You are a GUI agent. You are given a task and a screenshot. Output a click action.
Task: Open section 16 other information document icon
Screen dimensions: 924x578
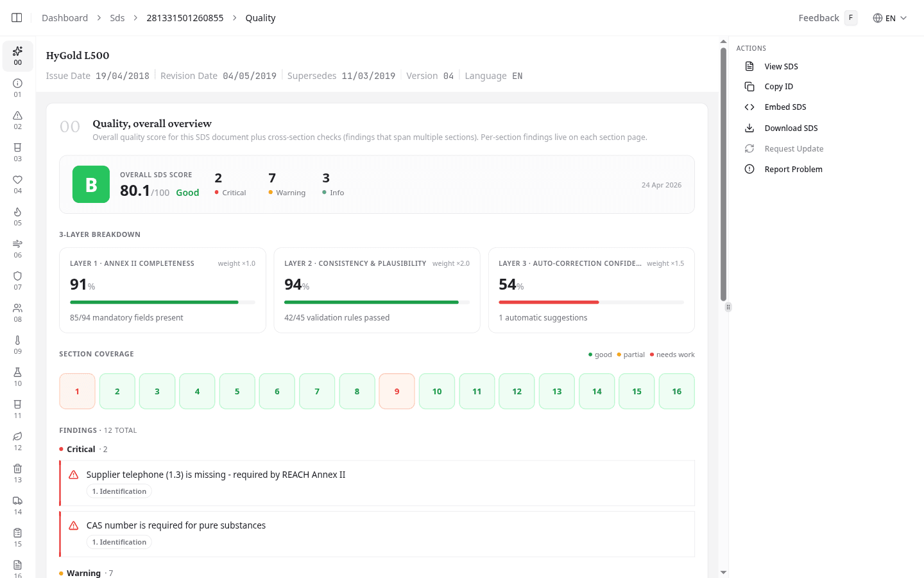[x=18, y=565]
